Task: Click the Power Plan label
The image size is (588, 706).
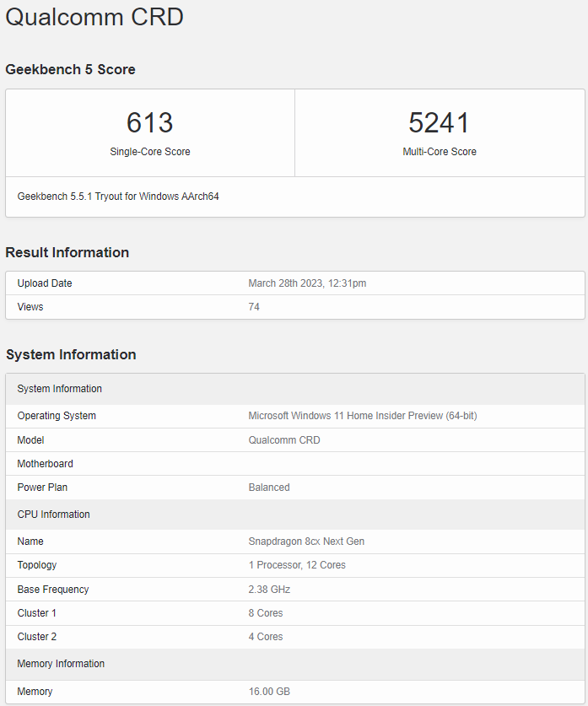Action: point(42,488)
